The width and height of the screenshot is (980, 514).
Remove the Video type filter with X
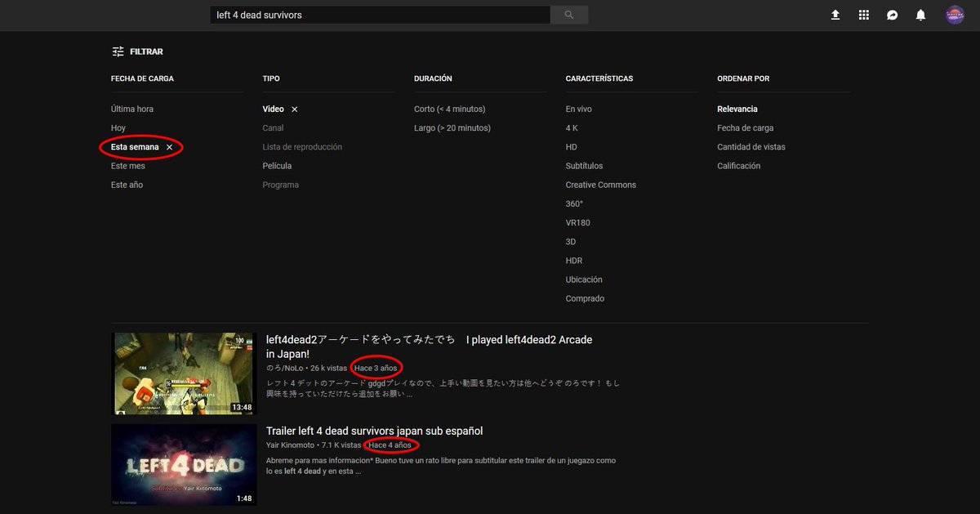pyautogui.click(x=295, y=110)
